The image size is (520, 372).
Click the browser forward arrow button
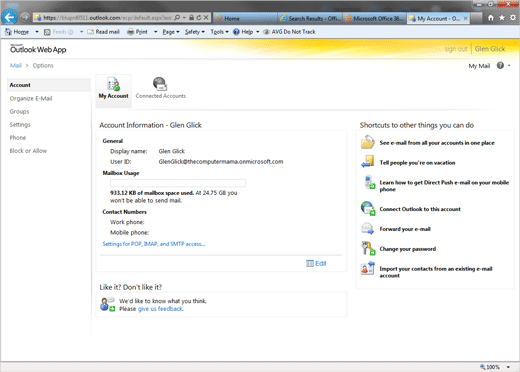tap(25, 17)
